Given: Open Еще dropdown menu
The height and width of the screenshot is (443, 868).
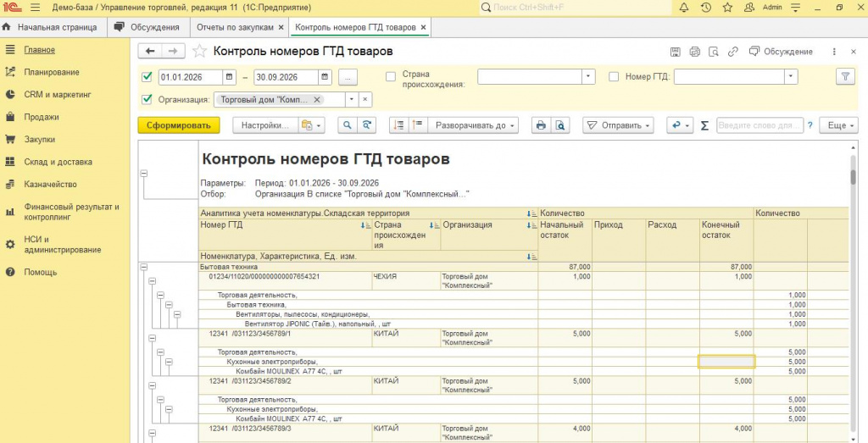Looking at the screenshot, I should coord(838,125).
